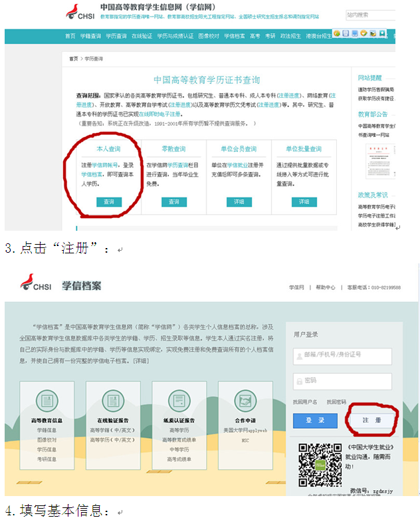Click the 查询 button under 零散查询

click(174, 202)
